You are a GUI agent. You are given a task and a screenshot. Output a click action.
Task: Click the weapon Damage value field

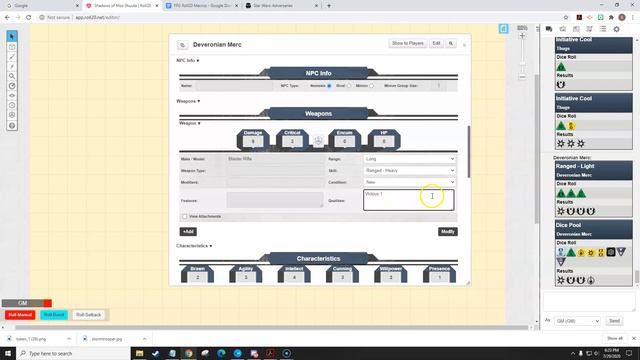coord(253,142)
